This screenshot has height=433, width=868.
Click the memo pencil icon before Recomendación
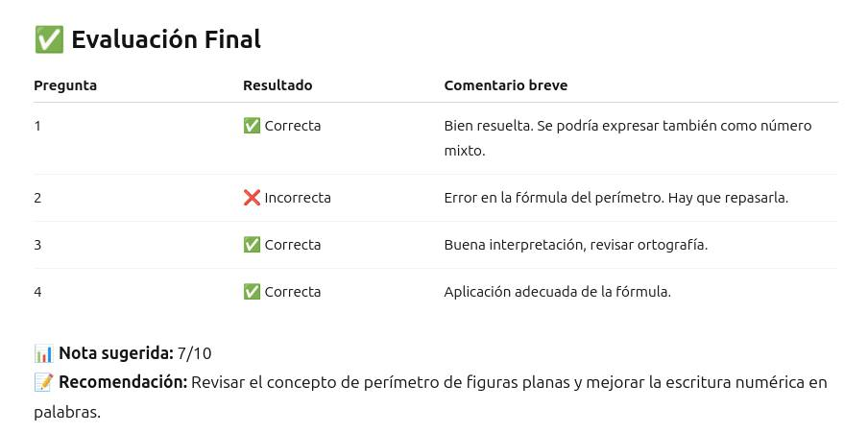coord(43,382)
